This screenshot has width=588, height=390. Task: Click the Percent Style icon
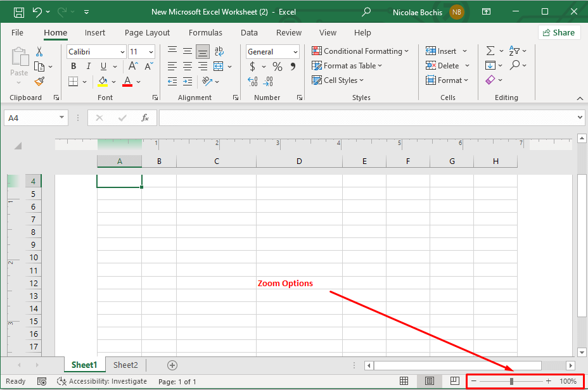(x=277, y=66)
